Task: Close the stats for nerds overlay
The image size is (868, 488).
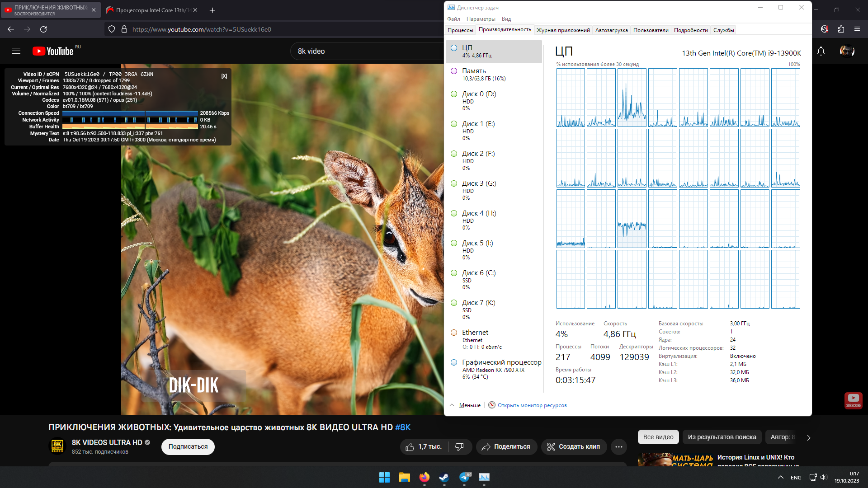Action: click(224, 76)
